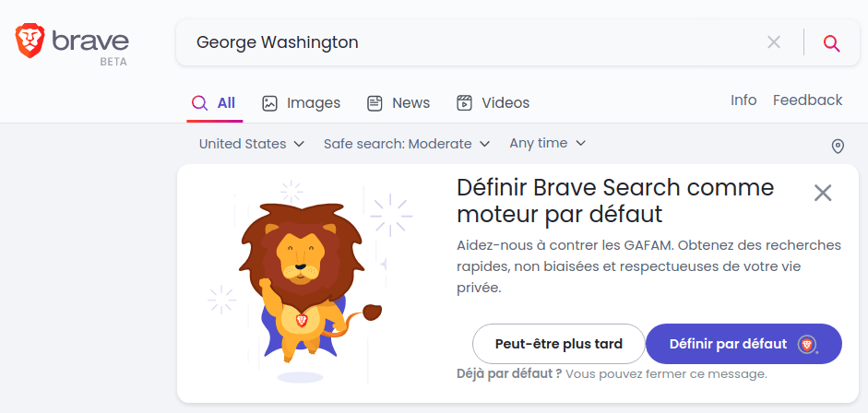The height and width of the screenshot is (413, 868).
Task: Click the Images tab picture icon
Action: [x=269, y=103]
